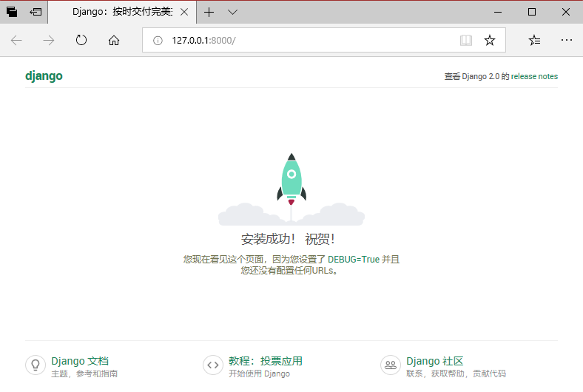The height and width of the screenshot is (392, 583).
Task: Click the 联系，获取帮助，贡献代码 subtitle text
Action: (456, 374)
